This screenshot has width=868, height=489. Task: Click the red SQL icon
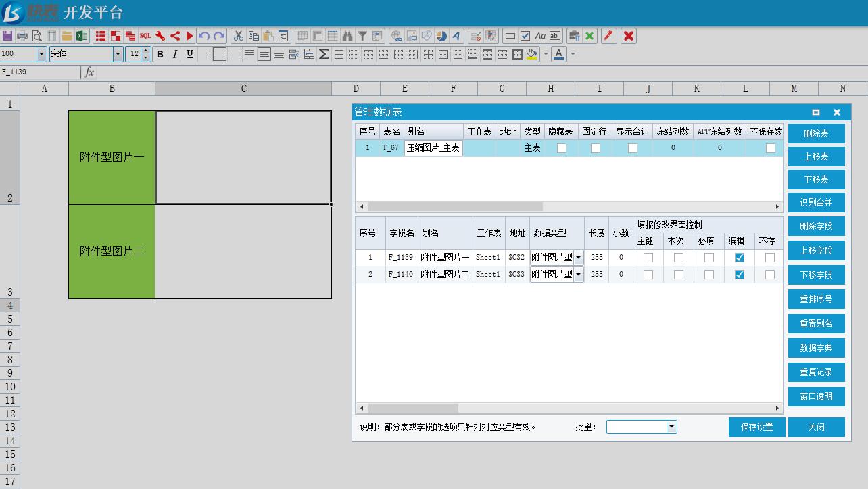tap(145, 36)
